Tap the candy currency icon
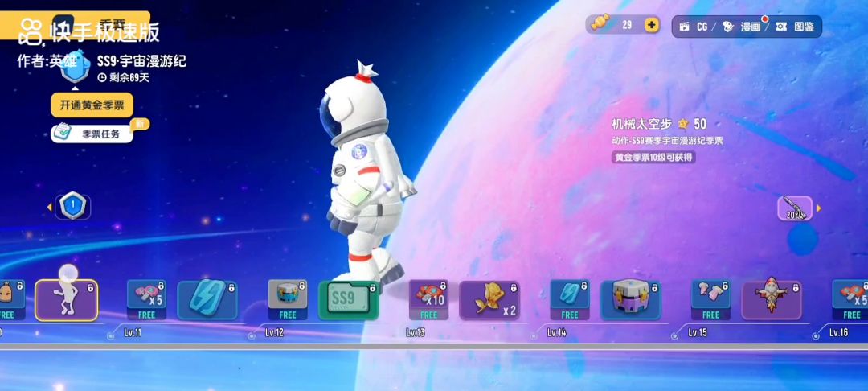Image resolution: width=868 pixels, height=391 pixels. (600, 23)
